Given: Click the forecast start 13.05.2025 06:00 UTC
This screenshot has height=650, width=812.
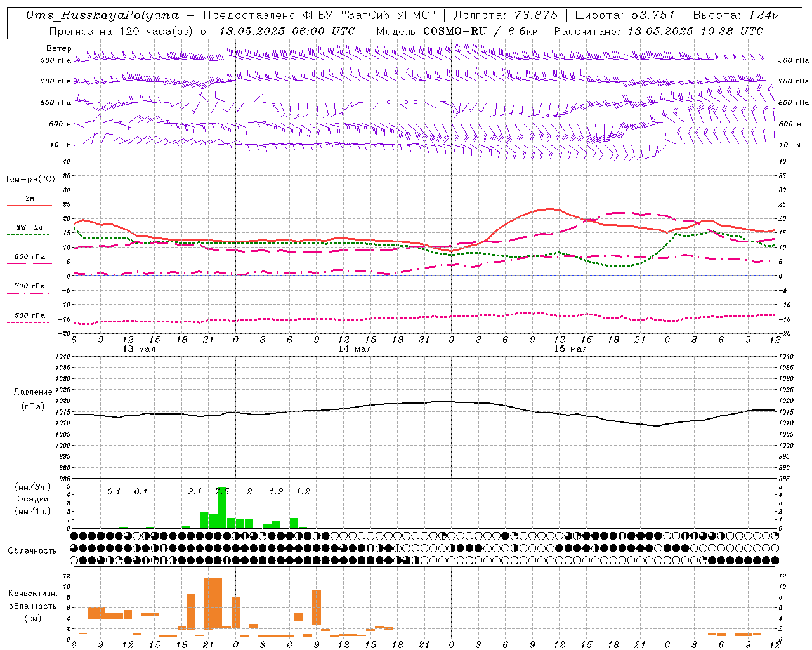Looking at the screenshot, I should [287, 30].
